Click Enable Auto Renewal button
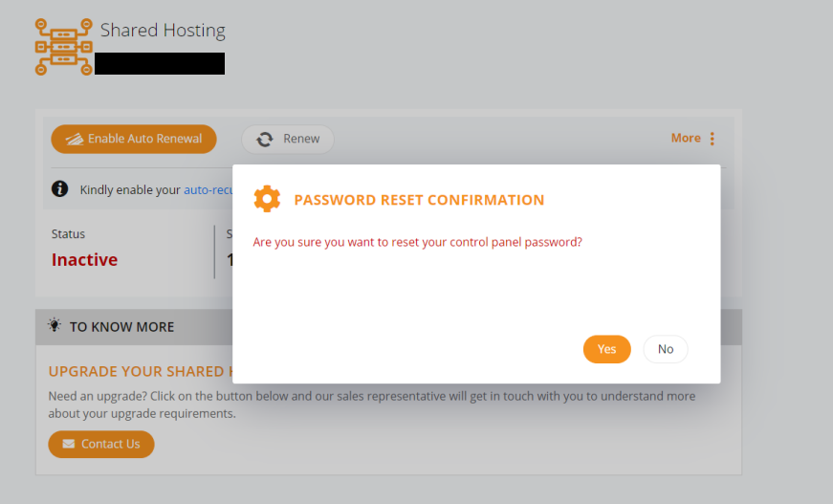The height and width of the screenshot is (504, 833). coord(134,139)
